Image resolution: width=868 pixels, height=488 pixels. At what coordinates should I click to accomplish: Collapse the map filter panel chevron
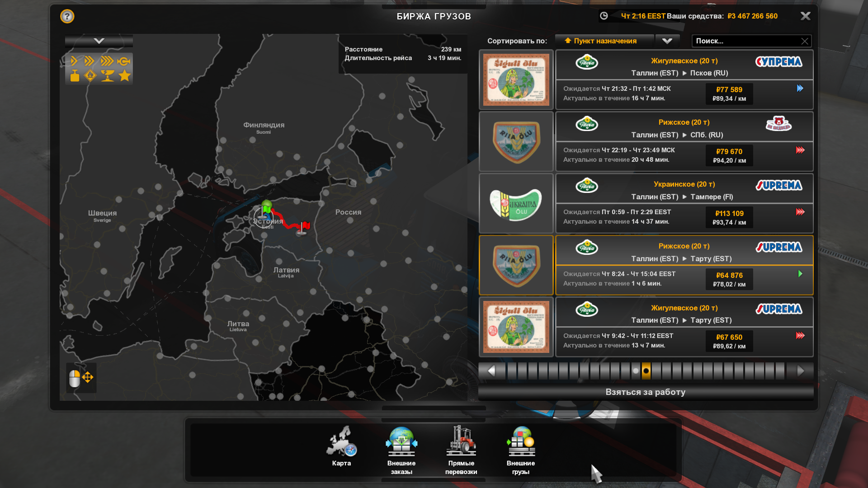[x=99, y=41]
